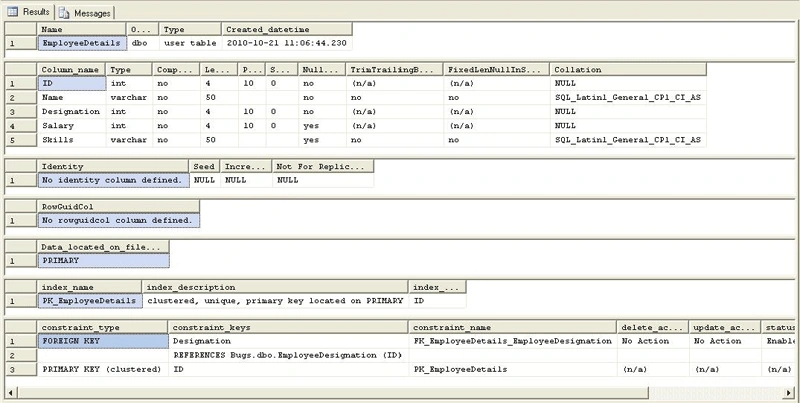Screen dimensions: 800x403
Task: Click the horizontal scrollbar right arrow
Action: pos(789,393)
